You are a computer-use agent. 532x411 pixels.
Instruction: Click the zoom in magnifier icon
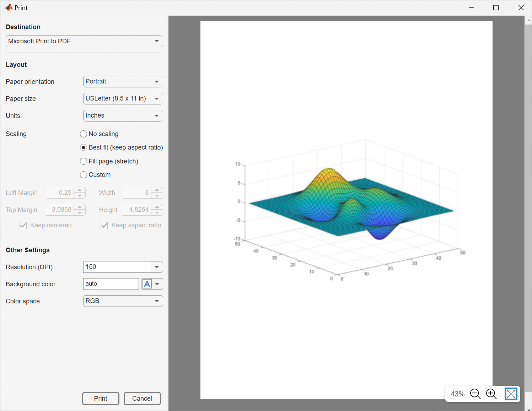tap(491, 394)
